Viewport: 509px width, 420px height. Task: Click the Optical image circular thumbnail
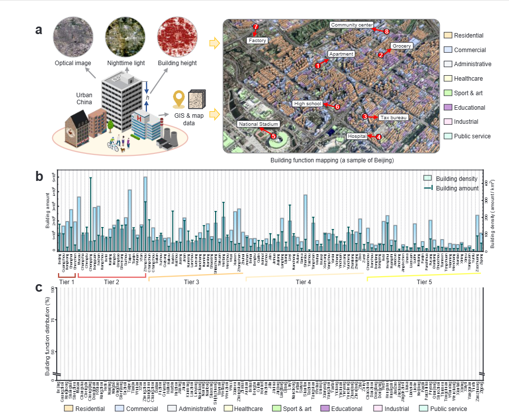(x=73, y=37)
